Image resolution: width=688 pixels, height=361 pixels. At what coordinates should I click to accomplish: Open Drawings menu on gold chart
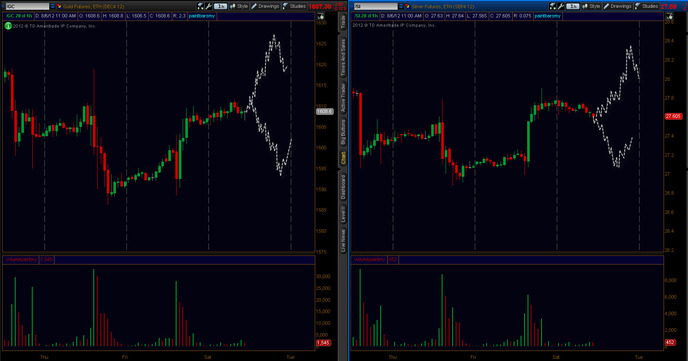click(265, 6)
